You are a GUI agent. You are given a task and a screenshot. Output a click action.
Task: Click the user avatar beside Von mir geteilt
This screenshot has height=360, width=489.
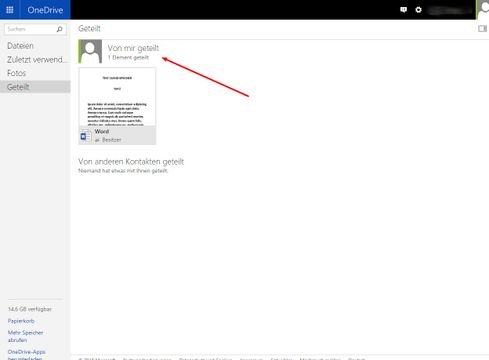click(90, 51)
